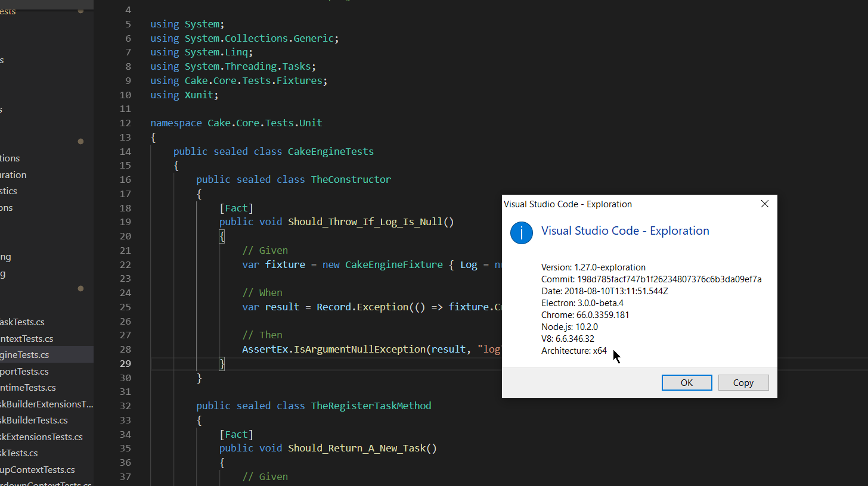Click the blue information icon in the dialog
This screenshot has height=486, width=868.
pyautogui.click(x=521, y=233)
